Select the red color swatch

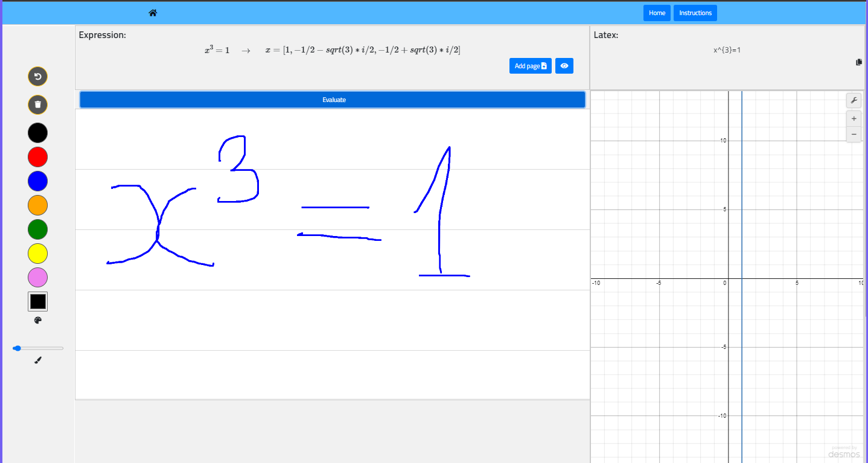click(37, 157)
